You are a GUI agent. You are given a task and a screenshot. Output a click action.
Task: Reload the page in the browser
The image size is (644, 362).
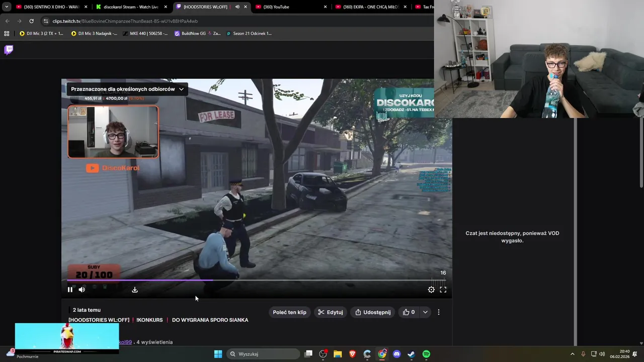[x=31, y=21]
